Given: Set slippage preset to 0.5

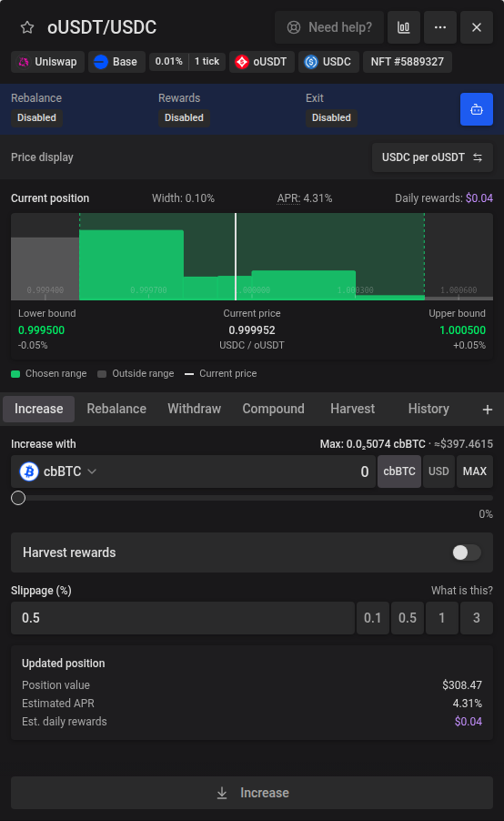Looking at the screenshot, I should 408,618.
